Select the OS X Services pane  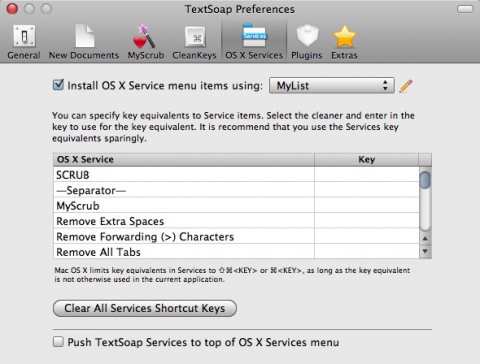254,42
